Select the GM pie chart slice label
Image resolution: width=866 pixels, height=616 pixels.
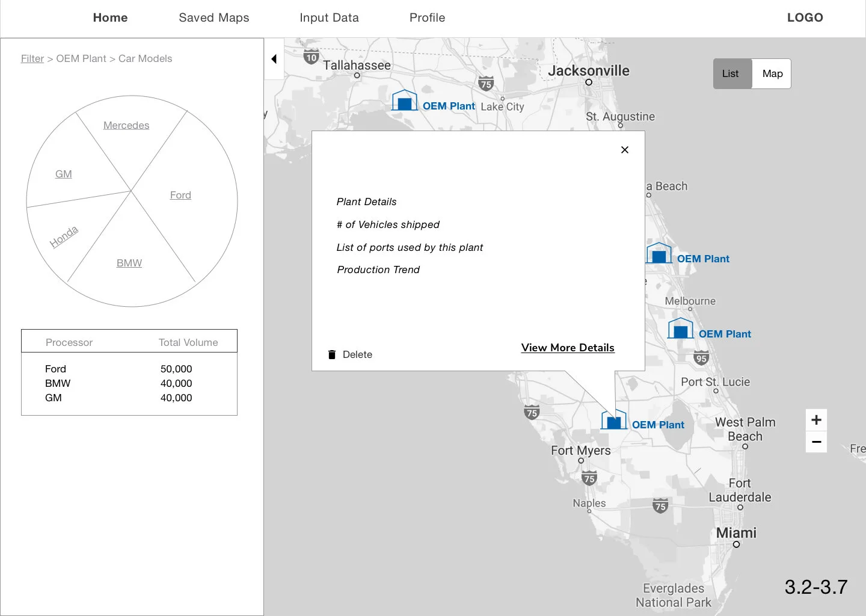pyautogui.click(x=63, y=174)
